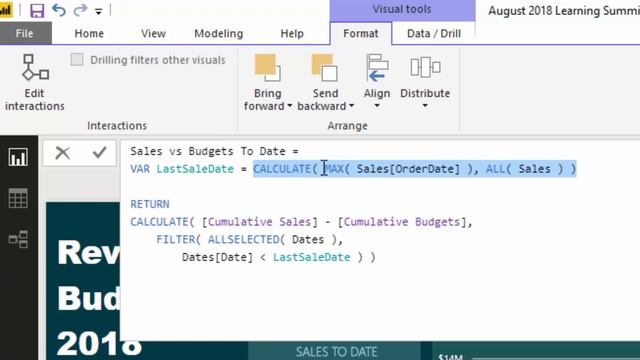Click Dates[Date] column reference
The height and width of the screenshot is (360, 640).
coord(218,258)
